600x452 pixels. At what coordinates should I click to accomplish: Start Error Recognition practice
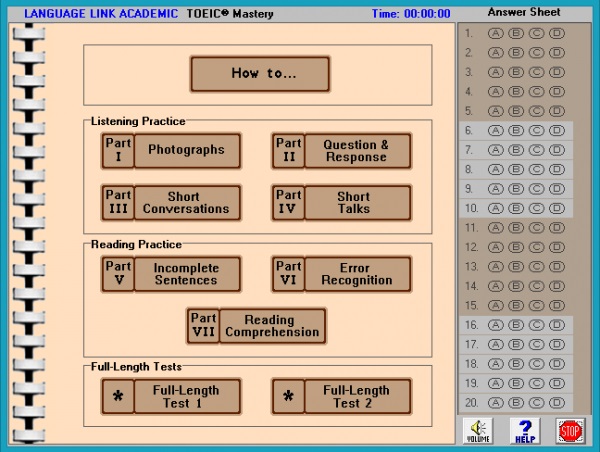[356, 274]
